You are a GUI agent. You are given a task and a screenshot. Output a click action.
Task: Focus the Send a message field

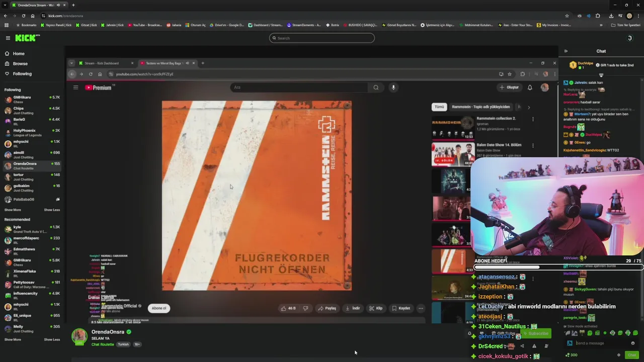point(600,343)
